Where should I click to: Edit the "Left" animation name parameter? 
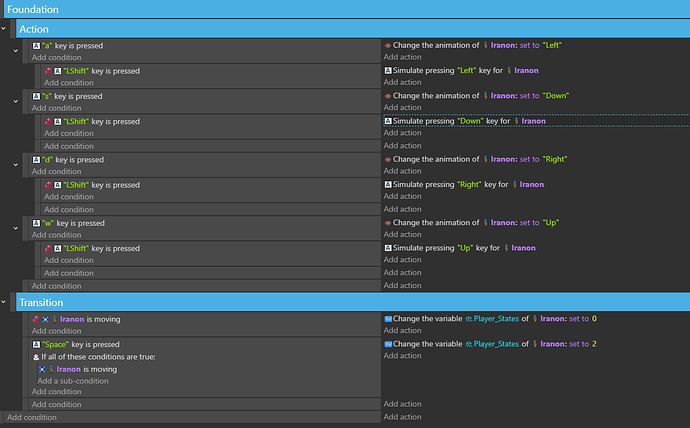(x=552, y=45)
